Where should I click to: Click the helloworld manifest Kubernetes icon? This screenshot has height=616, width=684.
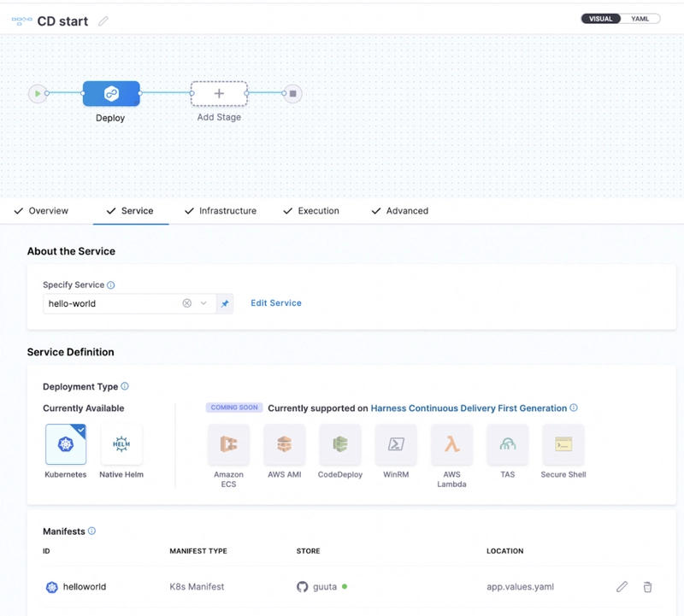(52, 587)
